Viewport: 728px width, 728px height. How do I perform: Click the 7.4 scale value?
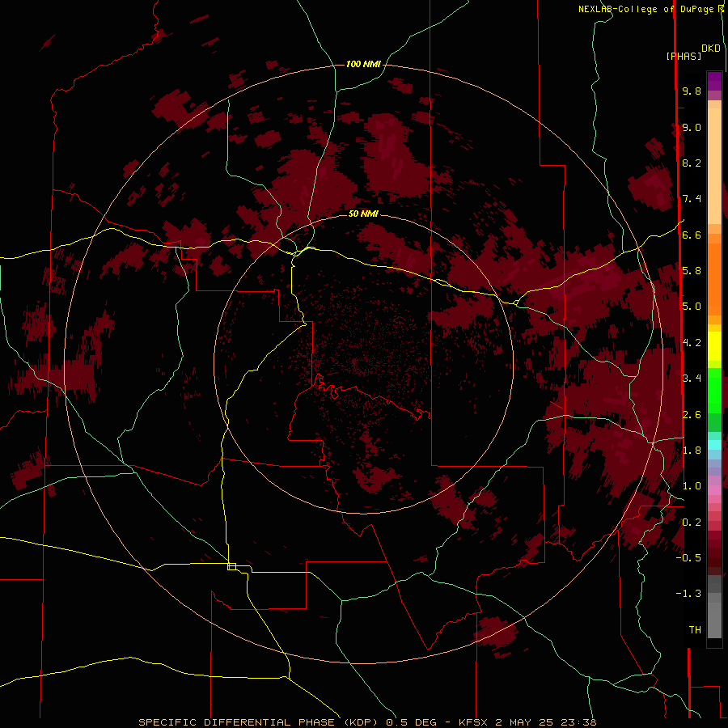click(x=692, y=199)
